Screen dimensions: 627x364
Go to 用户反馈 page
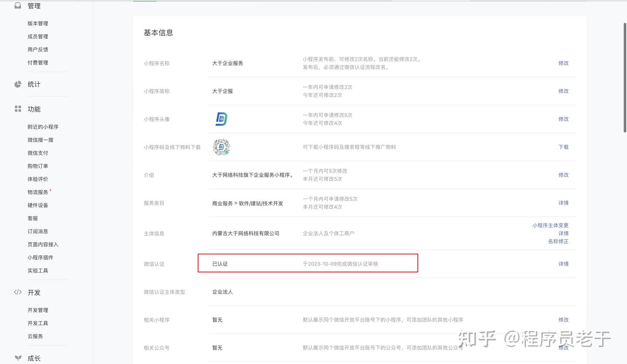click(38, 50)
